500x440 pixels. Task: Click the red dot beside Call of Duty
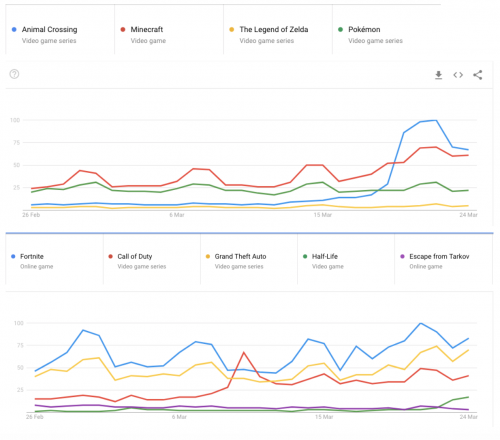pos(110,256)
